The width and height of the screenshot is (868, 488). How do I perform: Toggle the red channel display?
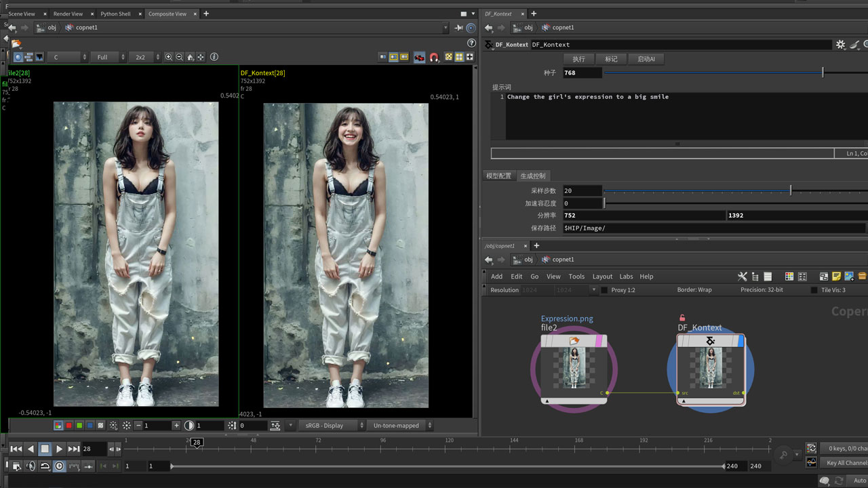pyautogui.click(x=68, y=426)
